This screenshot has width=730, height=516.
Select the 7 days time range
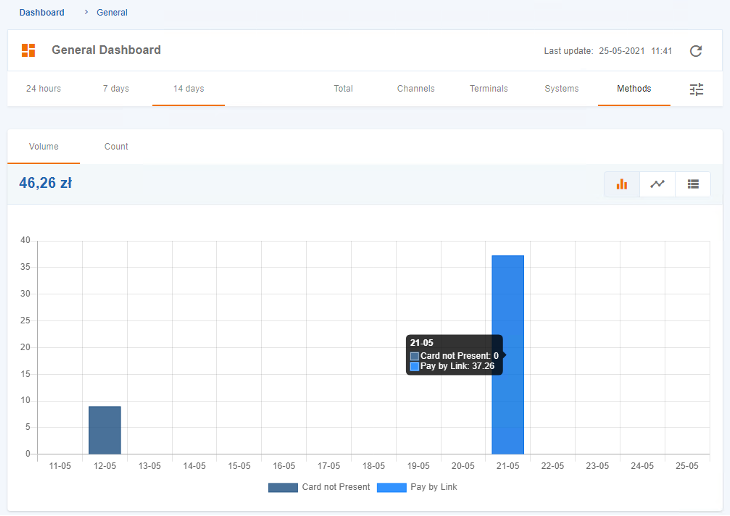click(116, 89)
